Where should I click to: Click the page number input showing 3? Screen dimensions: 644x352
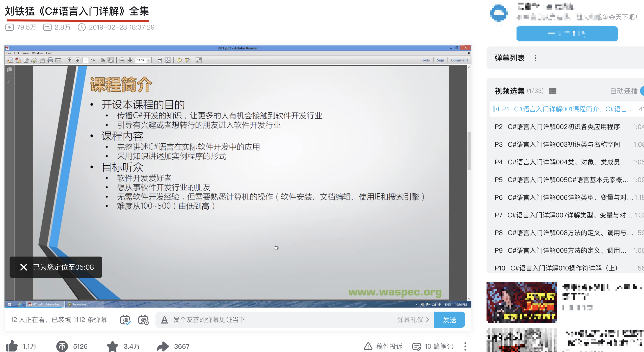tap(86, 60)
